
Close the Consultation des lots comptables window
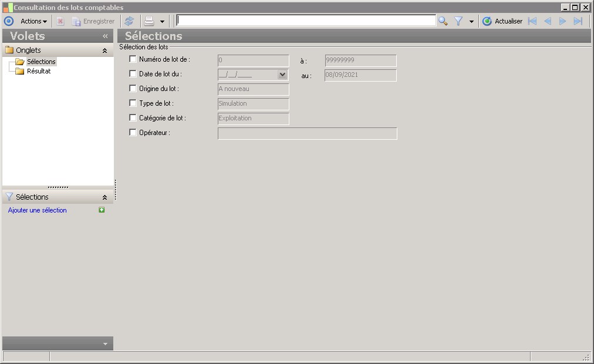(x=585, y=7)
